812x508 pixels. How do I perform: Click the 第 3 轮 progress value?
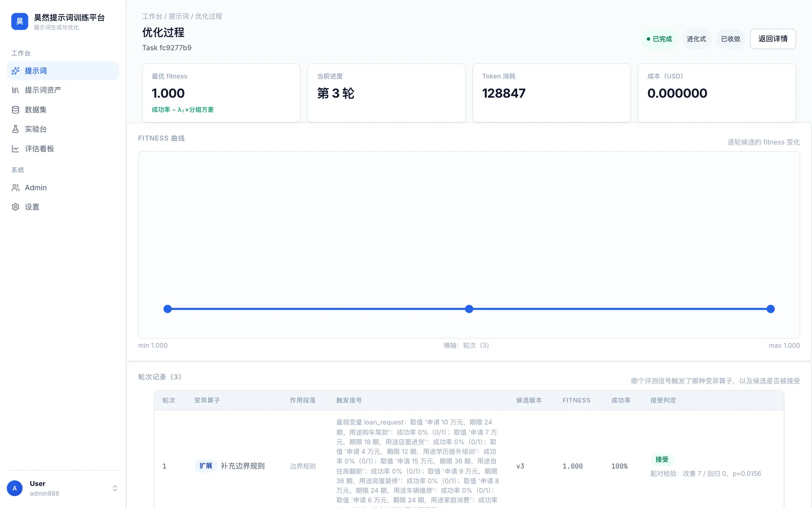point(336,93)
